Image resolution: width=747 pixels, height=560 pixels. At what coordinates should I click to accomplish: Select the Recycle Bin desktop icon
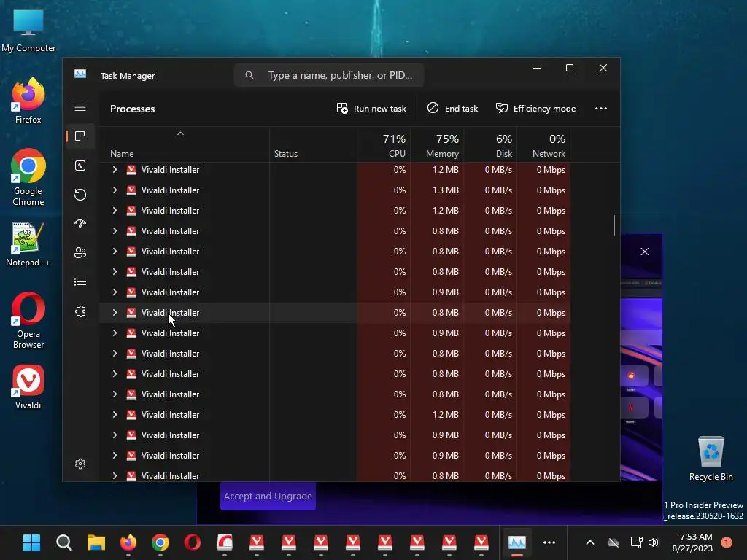click(x=711, y=459)
